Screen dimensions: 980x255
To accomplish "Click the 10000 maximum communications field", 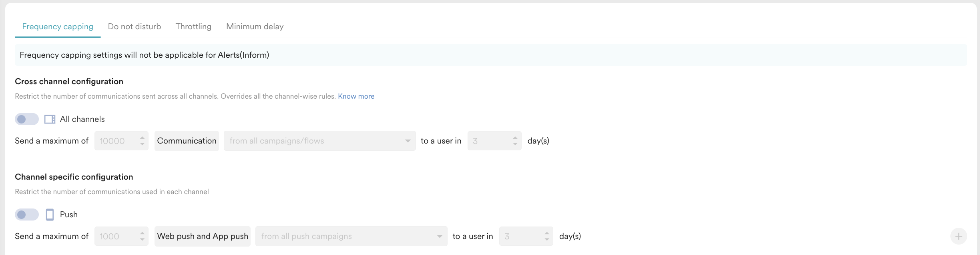I will (116, 141).
